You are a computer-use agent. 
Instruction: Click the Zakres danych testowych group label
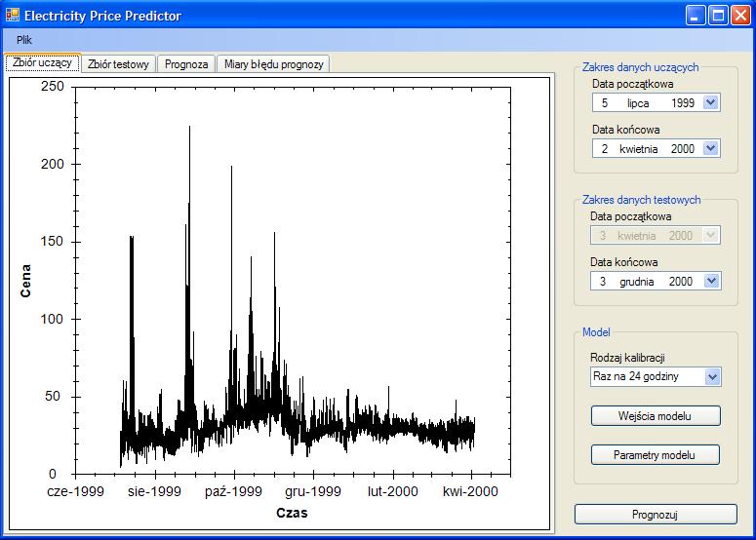point(641,200)
